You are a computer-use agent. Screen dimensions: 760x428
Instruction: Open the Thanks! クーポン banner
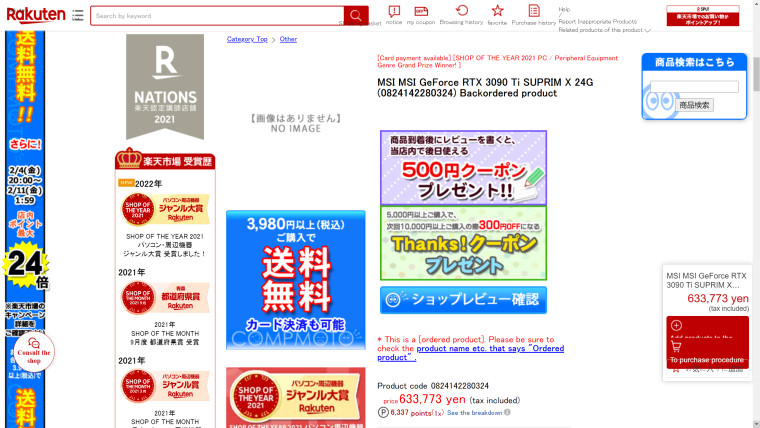point(463,243)
